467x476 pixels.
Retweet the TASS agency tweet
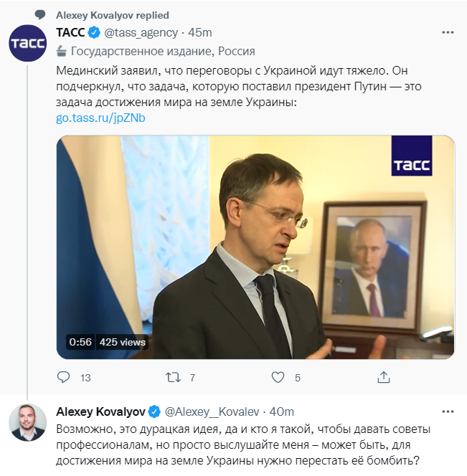[x=173, y=377]
